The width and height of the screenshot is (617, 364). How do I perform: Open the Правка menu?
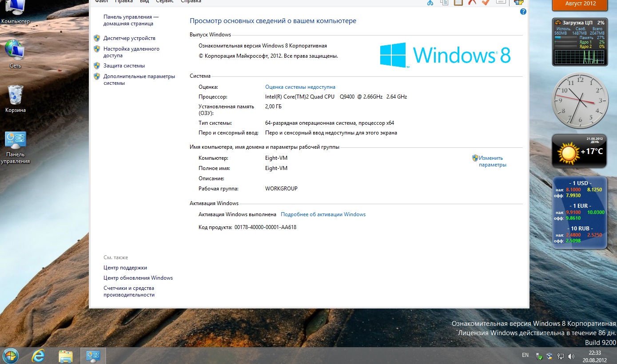tap(124, 1)
